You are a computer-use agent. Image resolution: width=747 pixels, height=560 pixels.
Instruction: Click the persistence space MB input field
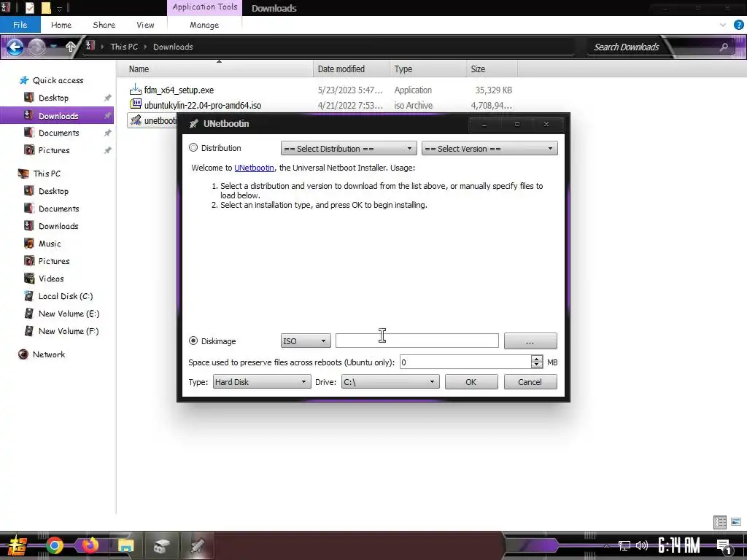point(465,362)
